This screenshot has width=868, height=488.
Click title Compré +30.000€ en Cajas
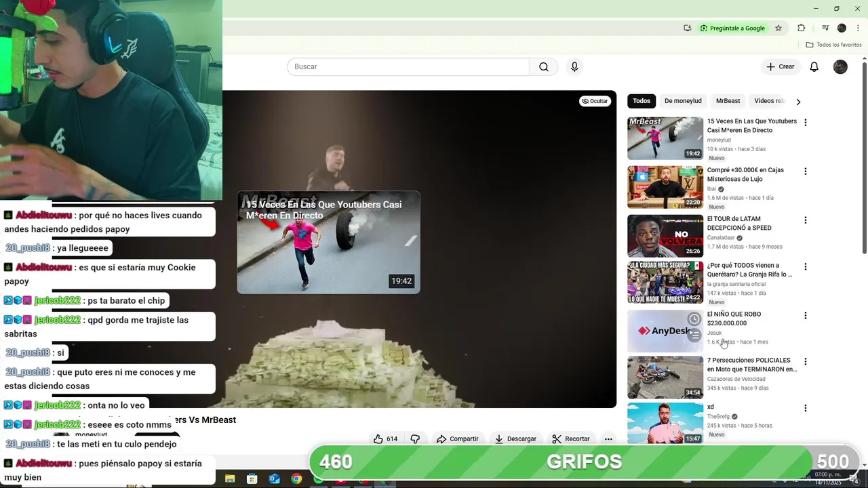pos(745,174)
